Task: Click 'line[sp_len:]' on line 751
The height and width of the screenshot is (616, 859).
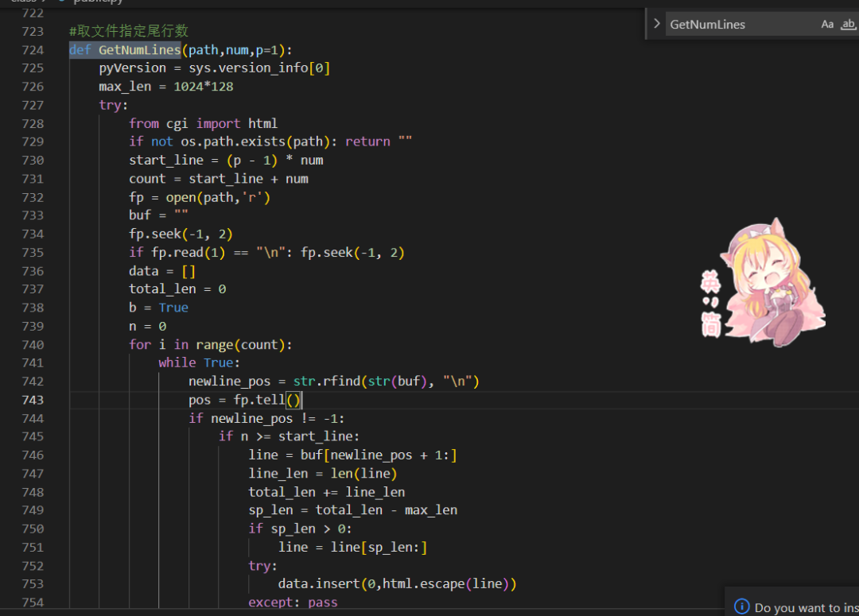Action: point(379,548)
